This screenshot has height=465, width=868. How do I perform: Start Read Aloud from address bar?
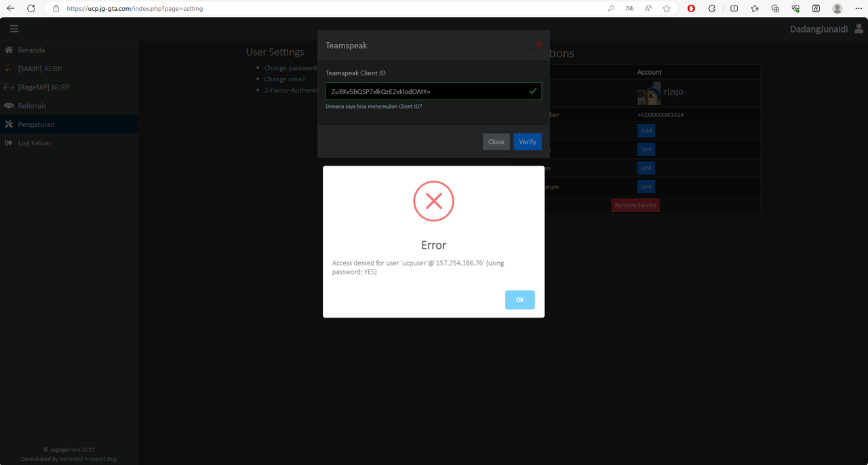(x=648, y=9)
